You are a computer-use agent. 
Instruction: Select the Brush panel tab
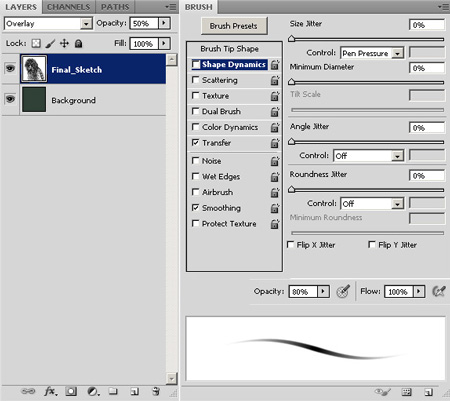(199, 7)
